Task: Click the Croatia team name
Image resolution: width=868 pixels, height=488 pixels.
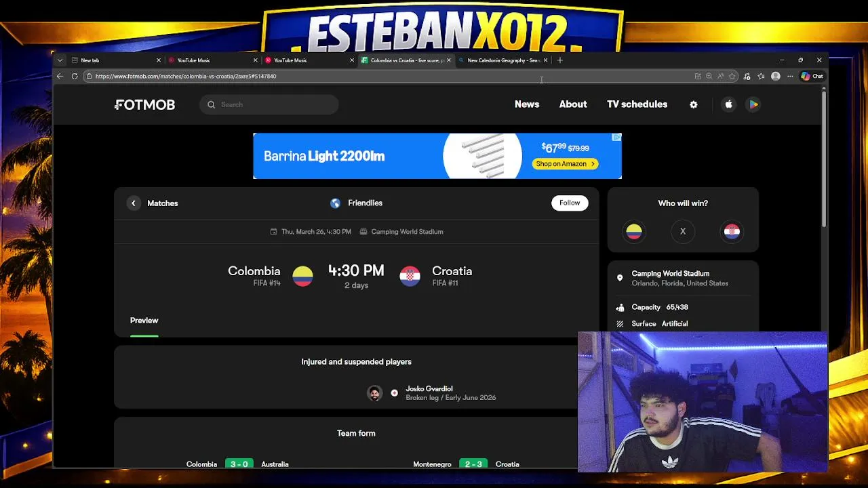Action: [452, 271]
